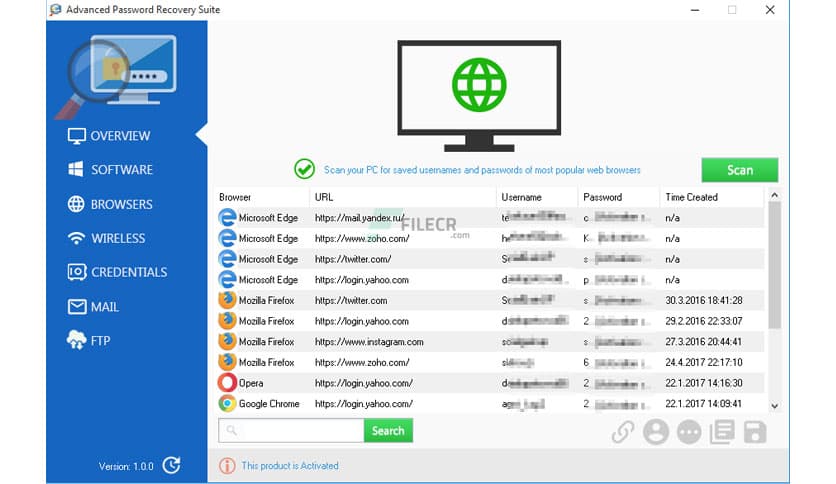This screenshot has width=836, height=484.
Task: Minimize the Advanced Password Recovery Suite window
Action: pos(695,10)
